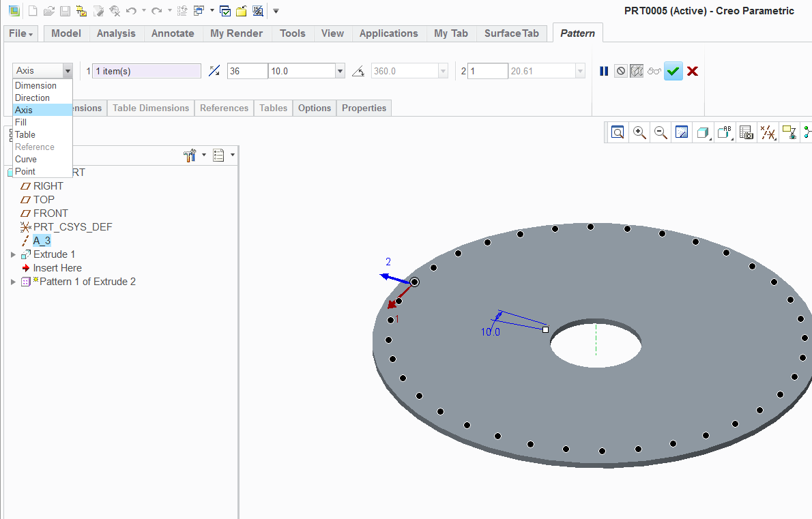This screenshot has width=812, height=519.
Task: Open the tree Show dropdown arrow
Action: tap(233, 155)
